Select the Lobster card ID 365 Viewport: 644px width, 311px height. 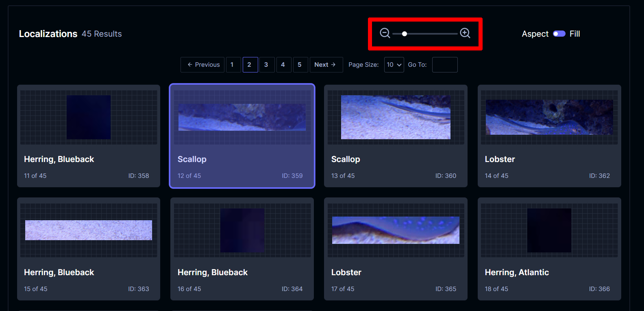click(x=396, y=249)
